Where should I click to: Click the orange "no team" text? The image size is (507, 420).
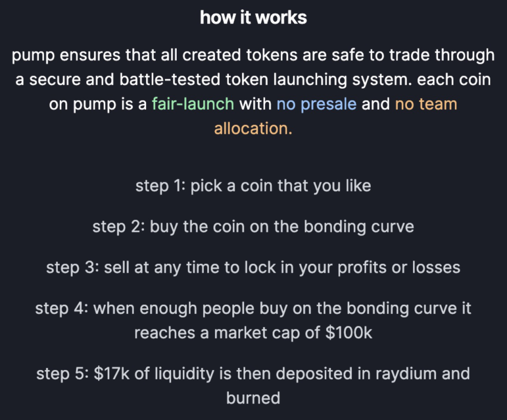point(426,104)
